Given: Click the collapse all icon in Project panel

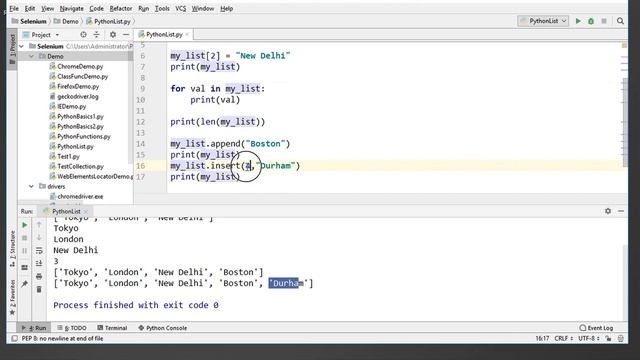Looking at the screenshot, I should 96,35.
